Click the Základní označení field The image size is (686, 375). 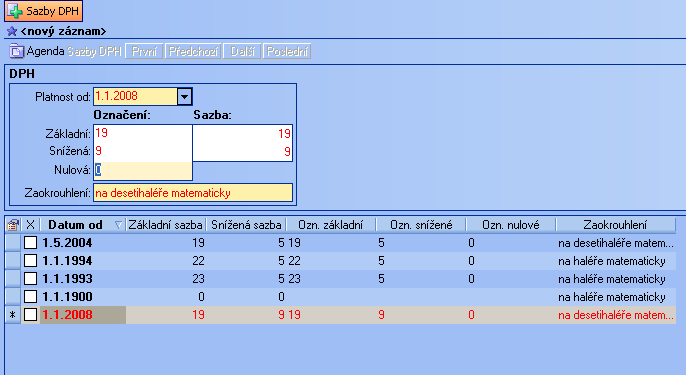click(x=143, y=133)
